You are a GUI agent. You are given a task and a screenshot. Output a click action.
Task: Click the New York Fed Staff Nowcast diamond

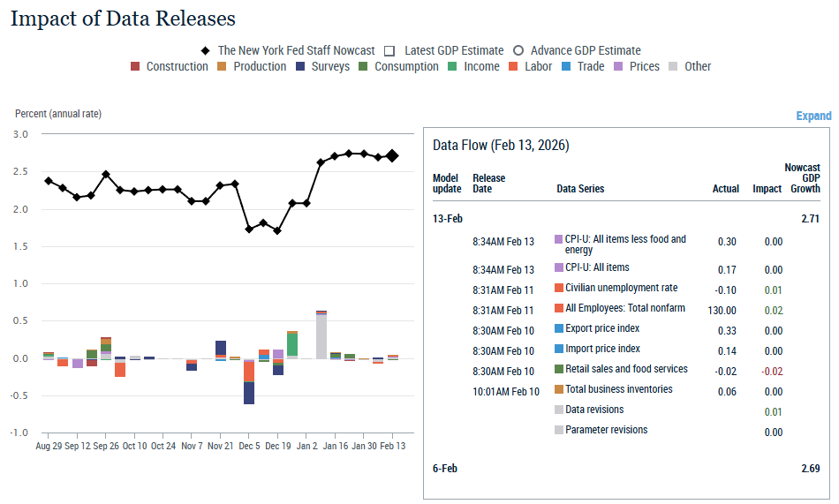[206, 50]
